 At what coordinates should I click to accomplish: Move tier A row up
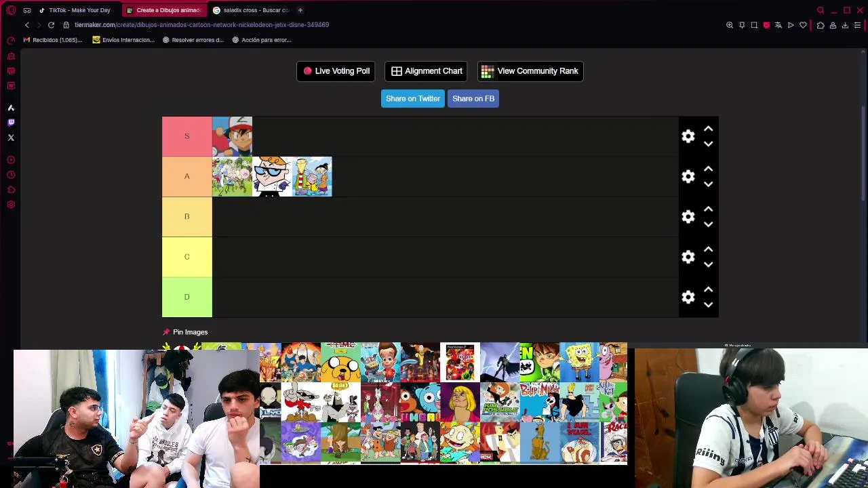pyautogui.click(x=708, y=169)
